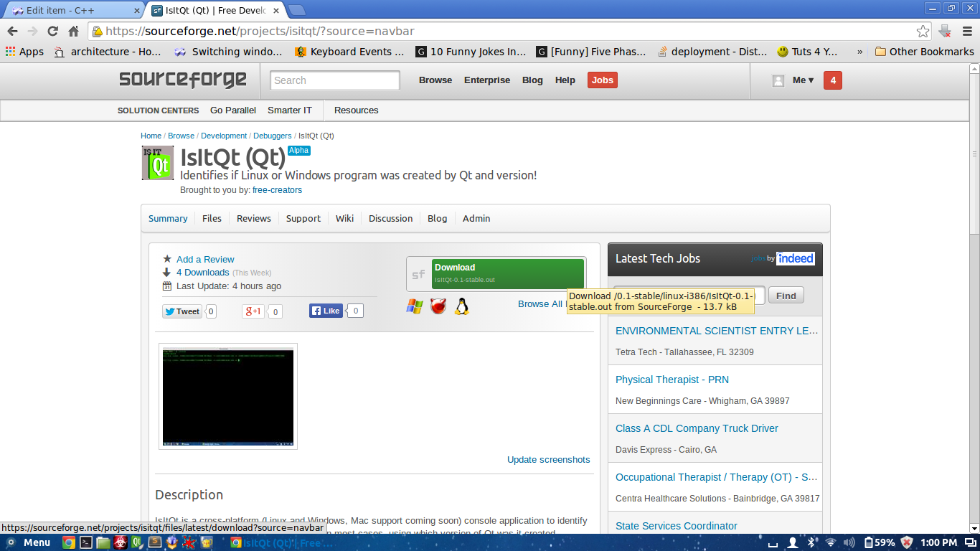Expand the Me account dropdown
The width and height of the screenshot is (980, 551).
point(802,80)
